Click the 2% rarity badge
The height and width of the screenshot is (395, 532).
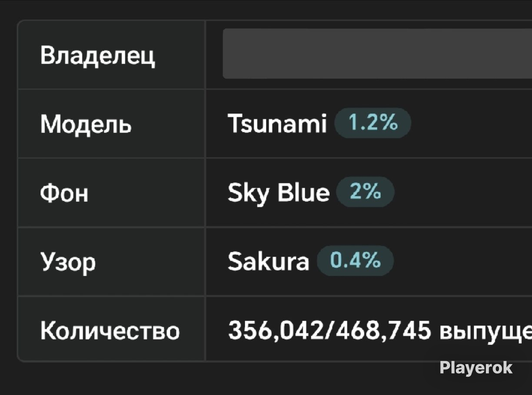point(365,191)
